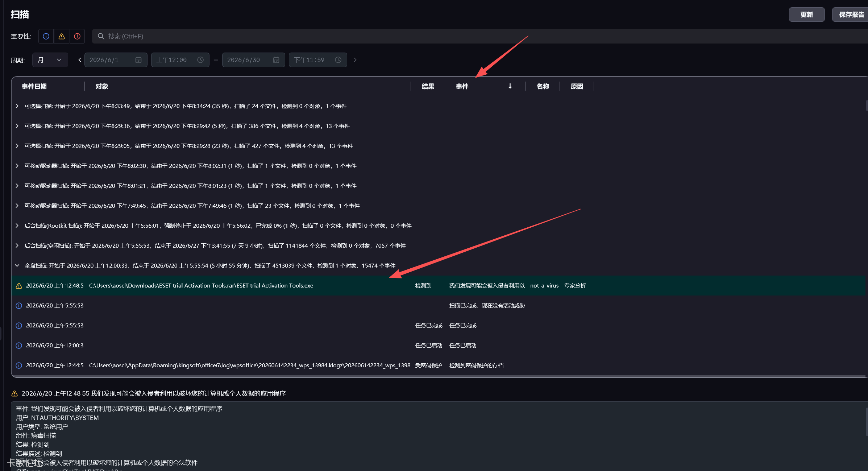
Task: Focus the search (Ctrl+F) box
Action: (480, 36)
